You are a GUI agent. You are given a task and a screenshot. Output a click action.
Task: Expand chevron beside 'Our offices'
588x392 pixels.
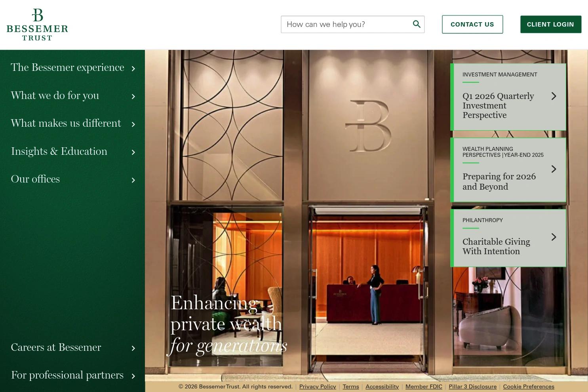point(133,180)
